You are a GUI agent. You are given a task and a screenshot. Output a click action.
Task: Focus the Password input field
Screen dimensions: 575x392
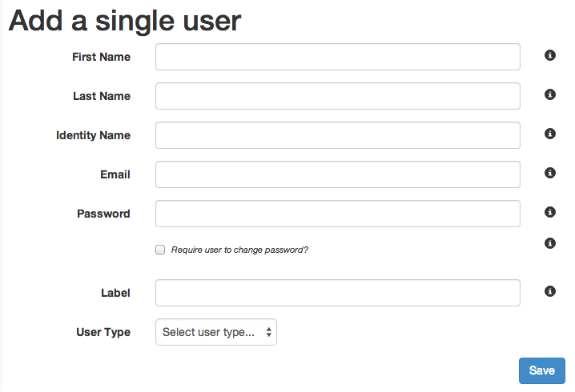click(x=338, y=214)
